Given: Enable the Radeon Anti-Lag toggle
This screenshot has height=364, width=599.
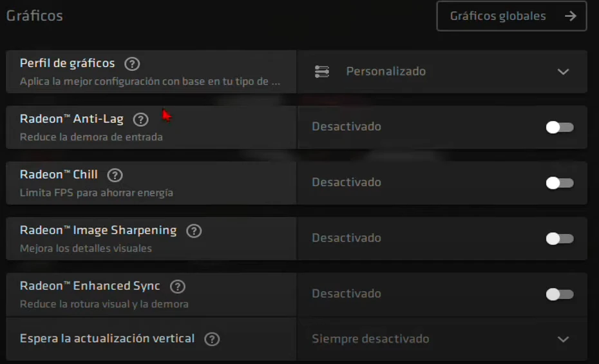Looking at the screenshot, I should point(559,127).
